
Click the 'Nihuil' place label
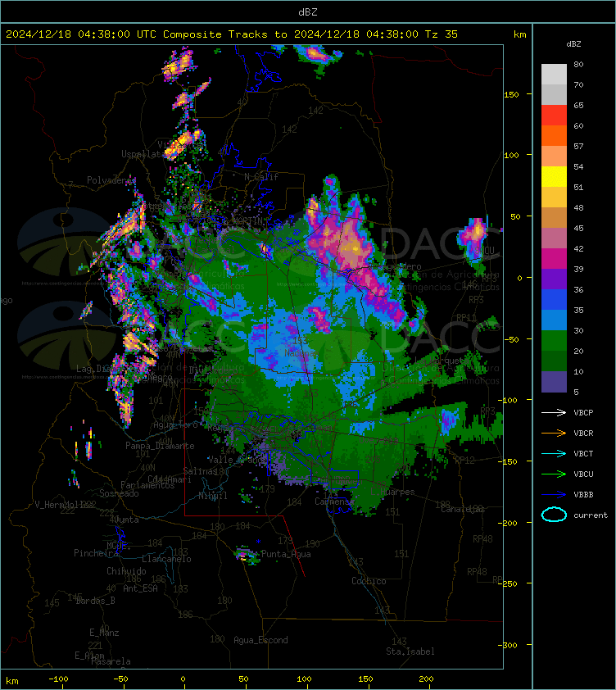coord(212,496)
